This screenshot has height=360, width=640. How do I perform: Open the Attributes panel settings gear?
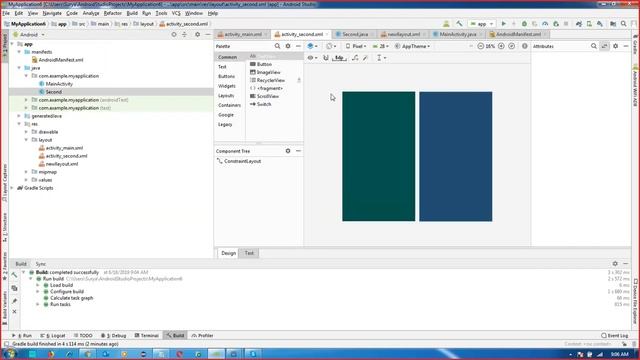pos(616,46)
